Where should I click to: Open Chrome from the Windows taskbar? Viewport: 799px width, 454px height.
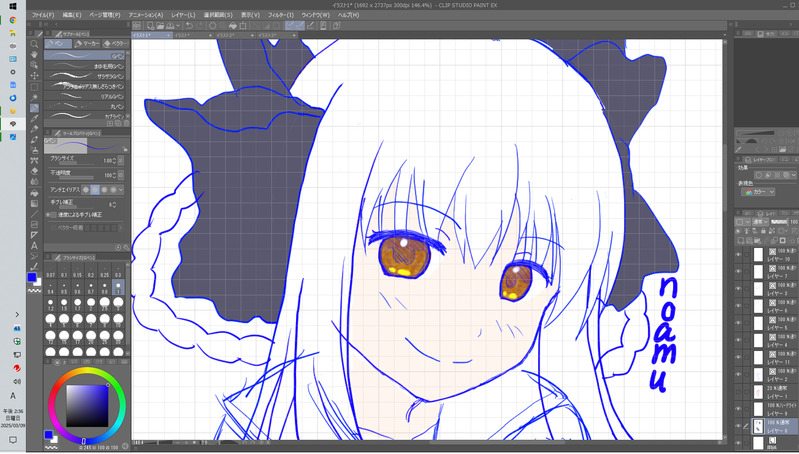click(x=13, y=20)
